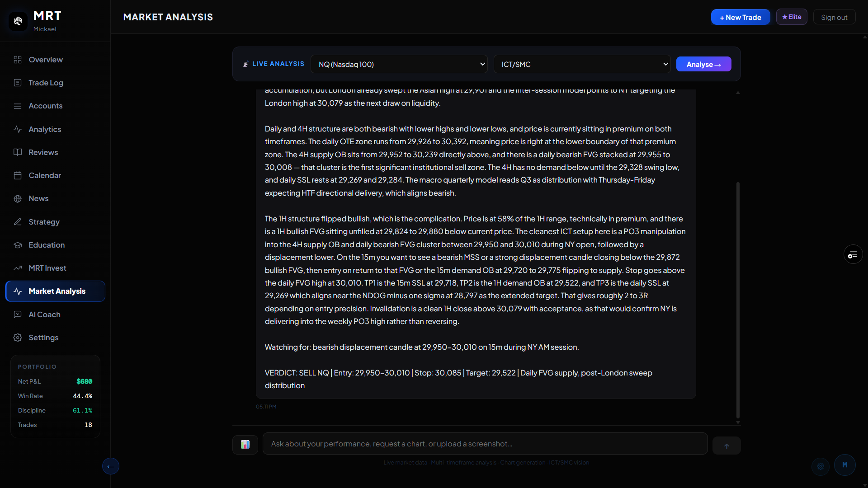Viewport: 868px width, 488px height.
Task: Go to Overview page
Action: pyautogui.click(x=55, y=60)
